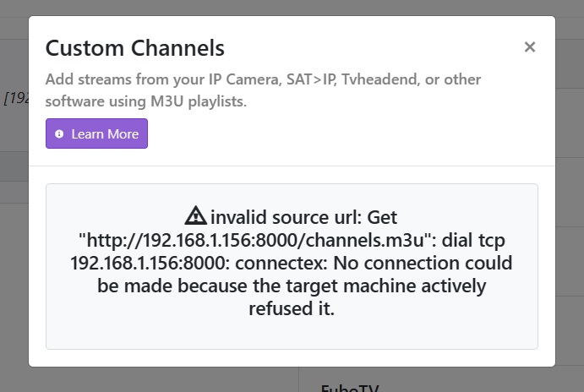The width and height of the screenshot is (584, 392).
Task: Click the info icon inside Learn More
Action: (59, 134)
